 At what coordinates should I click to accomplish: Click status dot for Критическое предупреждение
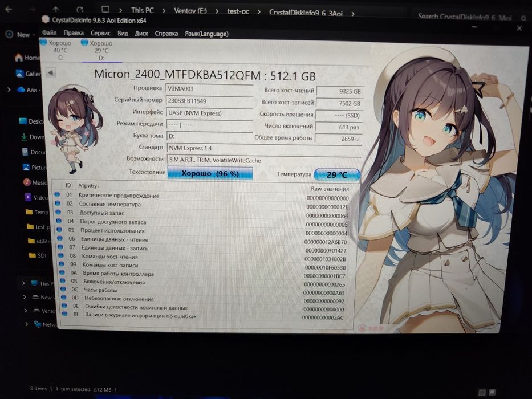click(57, 194)
